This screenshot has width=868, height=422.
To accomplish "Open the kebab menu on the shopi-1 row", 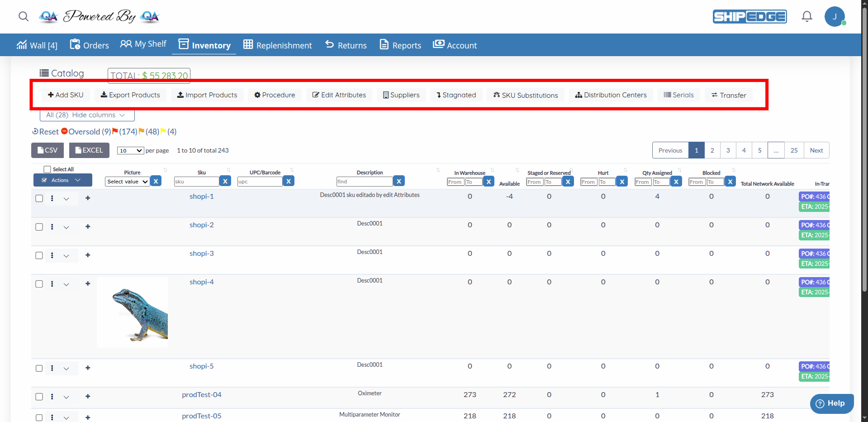I will pyautogui.click(x=52, y=198).
